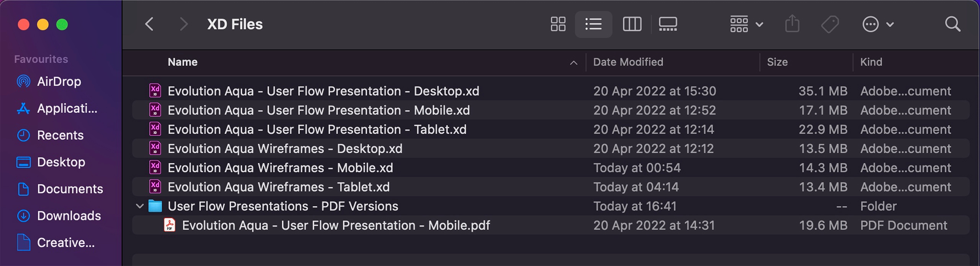
Task: Select Evolution Aqua Wireframes - Mobile.xd file
Action: click(280, 168)
